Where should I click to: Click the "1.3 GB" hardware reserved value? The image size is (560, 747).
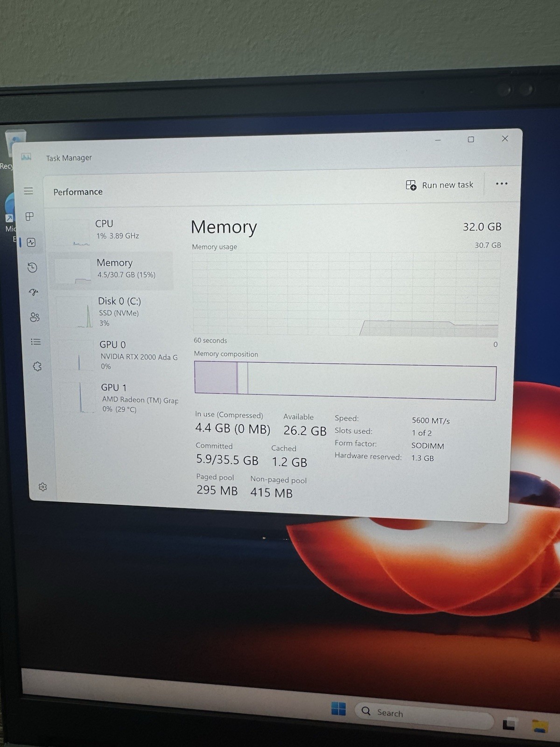pos(422,458)
